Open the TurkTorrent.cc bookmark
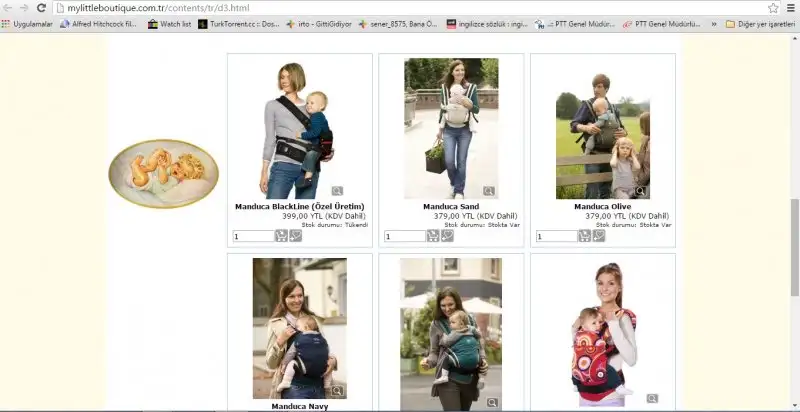This screenshot has height=412, width=800. coord(239,24)
